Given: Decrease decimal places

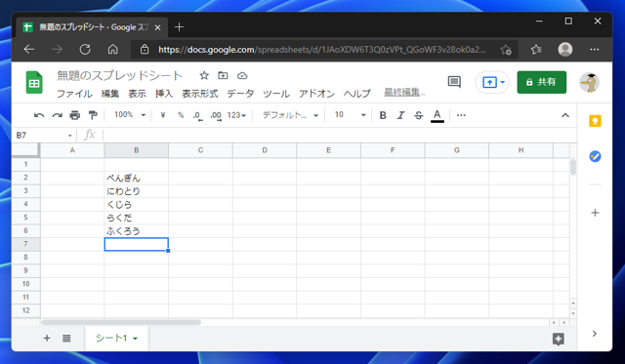Looking at the screenshot, I should click(197, 116).
